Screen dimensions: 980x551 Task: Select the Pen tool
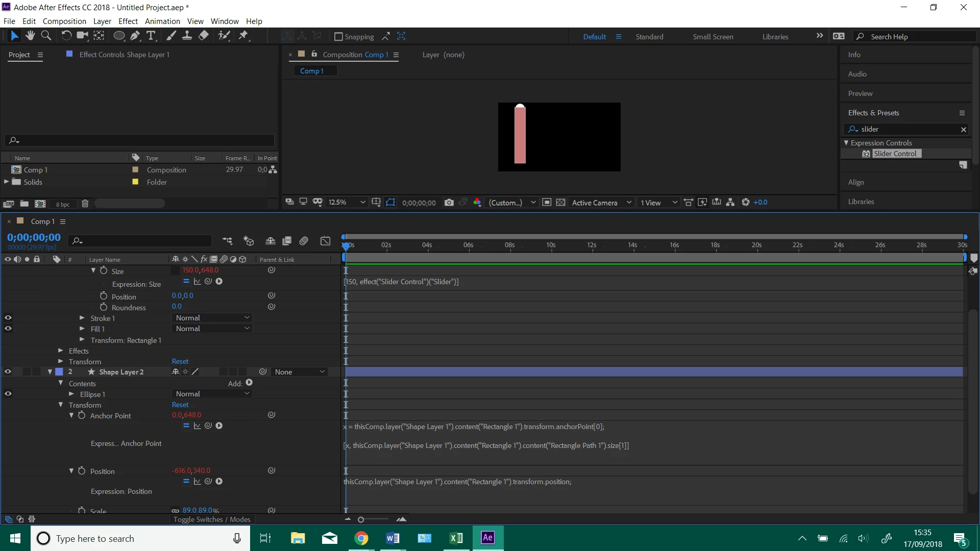click(x=135, y=36)
